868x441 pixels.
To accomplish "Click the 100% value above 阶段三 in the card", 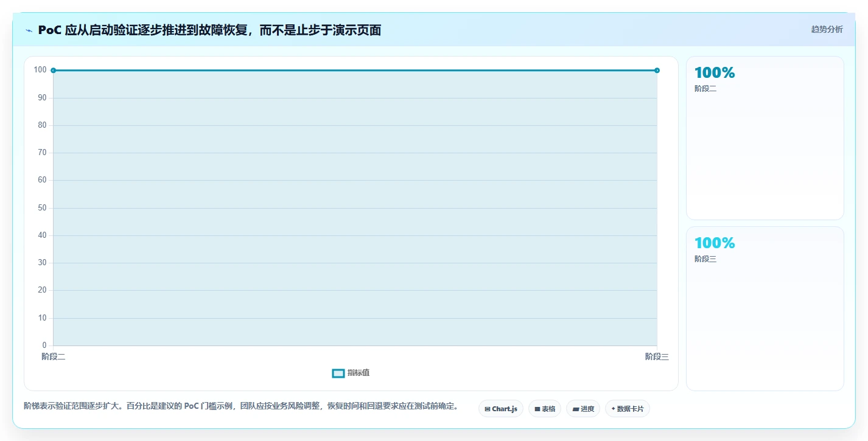I will click(x=715, y=243).
